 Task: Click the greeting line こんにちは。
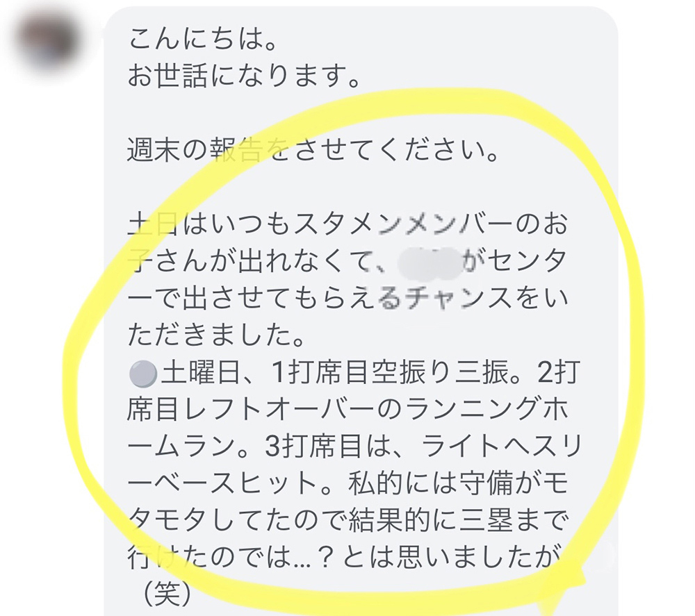(x=203, y=38)
